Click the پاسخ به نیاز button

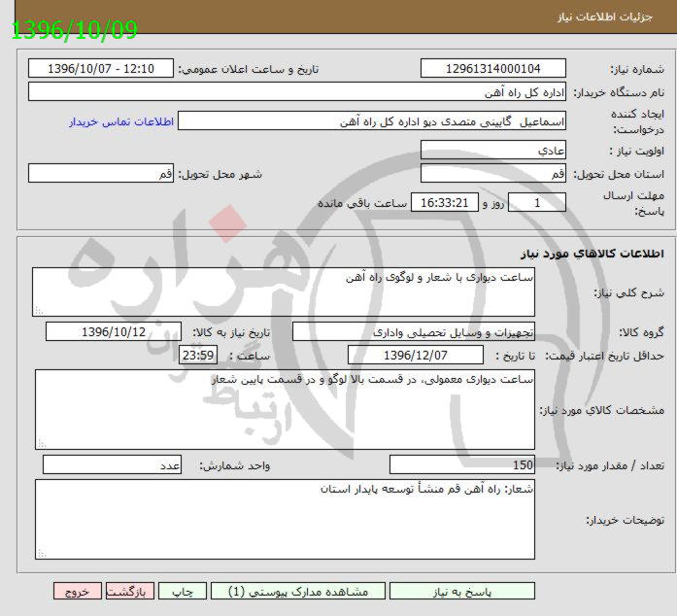click(462, 592)
